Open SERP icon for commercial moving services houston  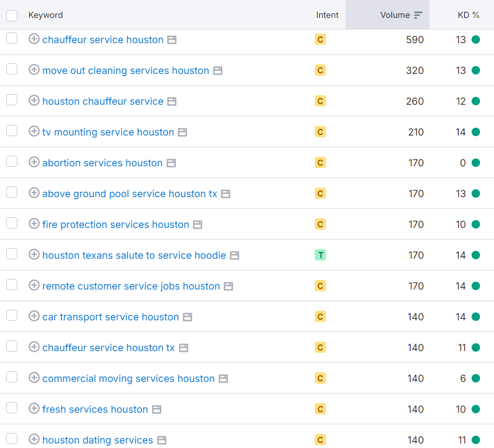[x=223, y=379]
